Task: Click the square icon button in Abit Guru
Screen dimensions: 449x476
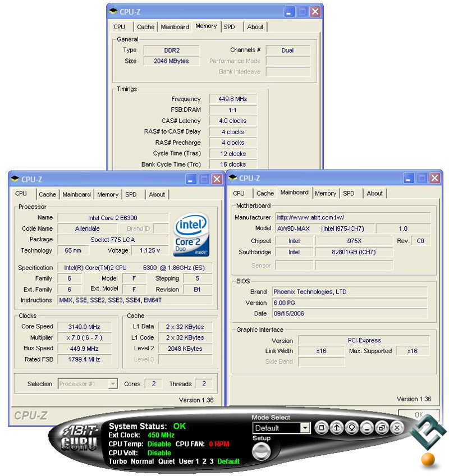Action: point(321,428)
